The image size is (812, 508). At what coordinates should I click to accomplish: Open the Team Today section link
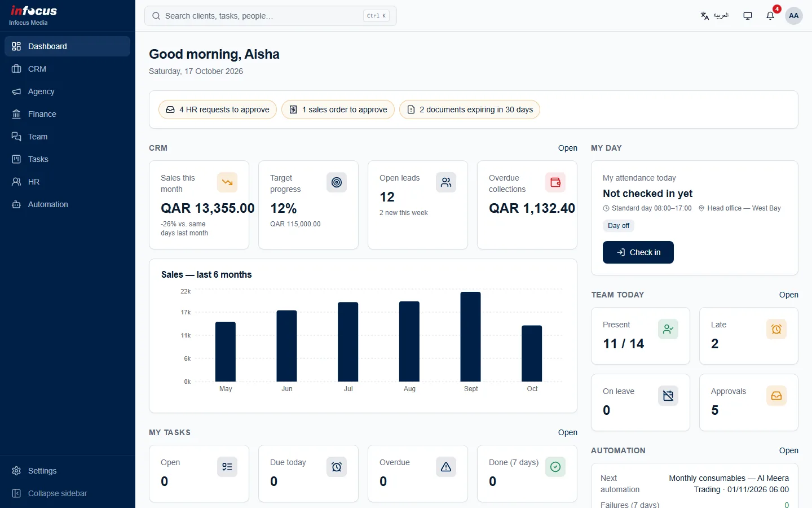click(789, 295)
